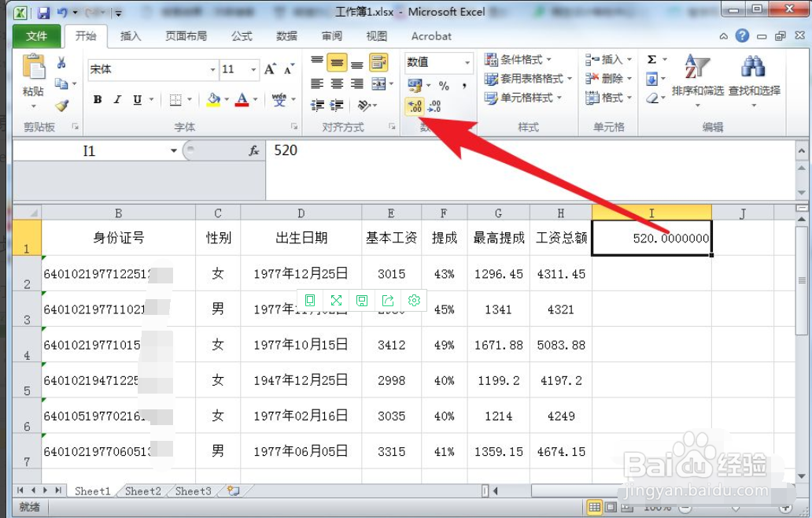
Task: Click the Undo arrow icon
Action: [62, 13]
